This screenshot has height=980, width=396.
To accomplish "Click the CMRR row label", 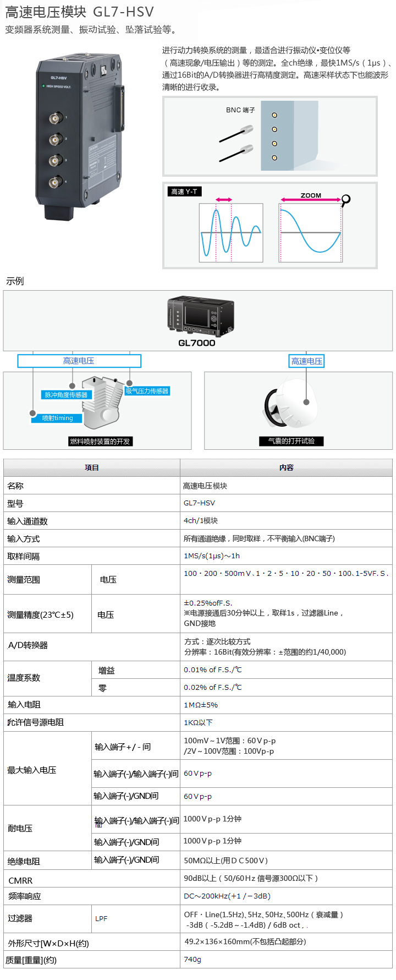I will 20,880.
